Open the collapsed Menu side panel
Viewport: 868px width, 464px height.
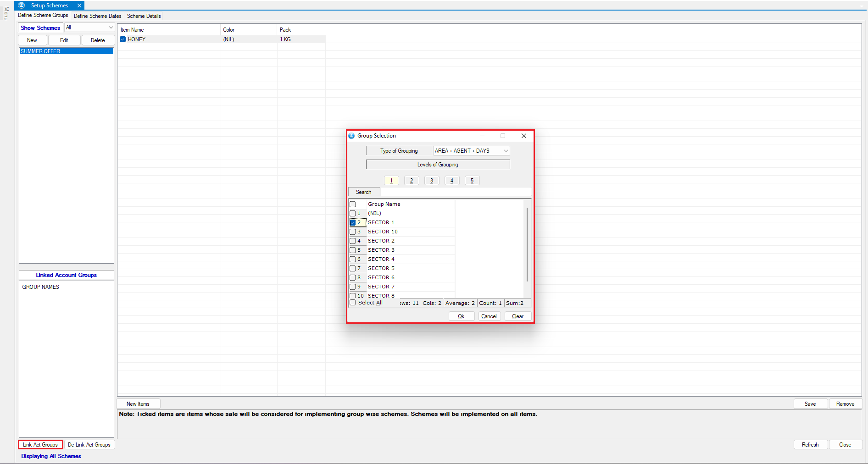click(x=6, y=14)
